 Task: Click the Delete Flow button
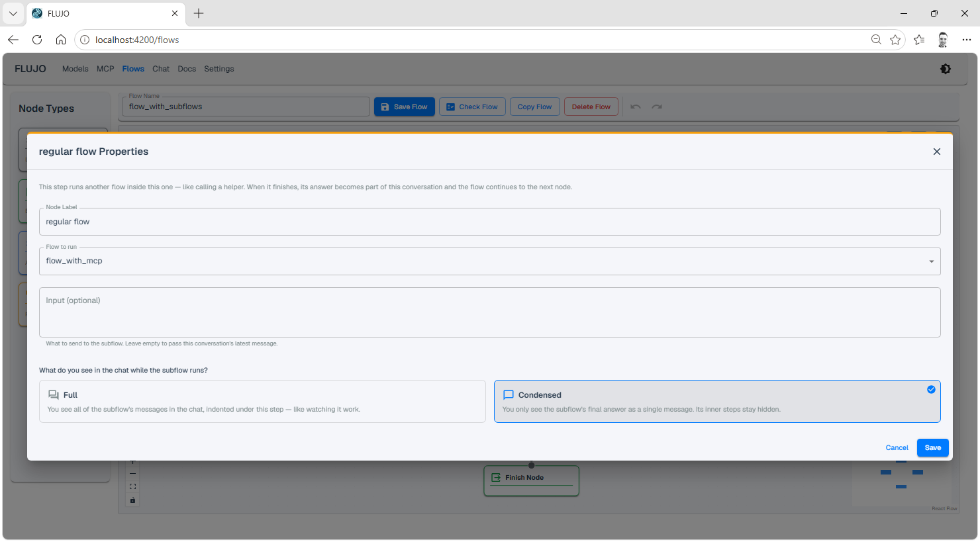(x=591, y=107)
